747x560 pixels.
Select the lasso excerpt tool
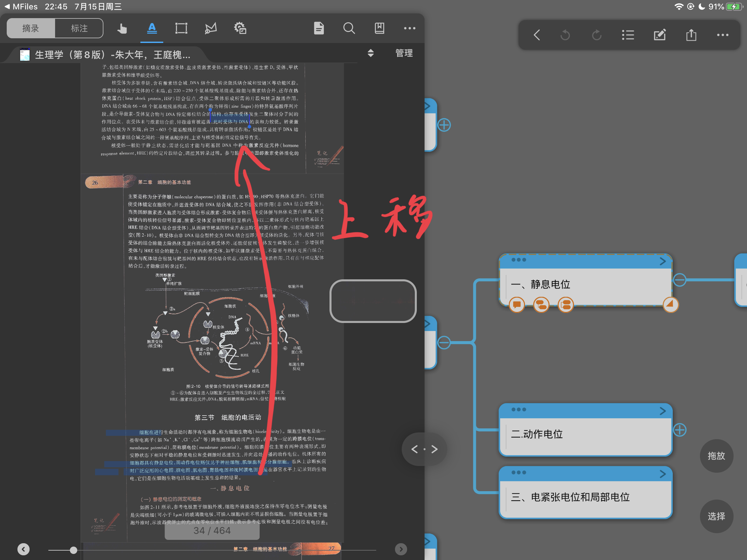tap(211, 28)
